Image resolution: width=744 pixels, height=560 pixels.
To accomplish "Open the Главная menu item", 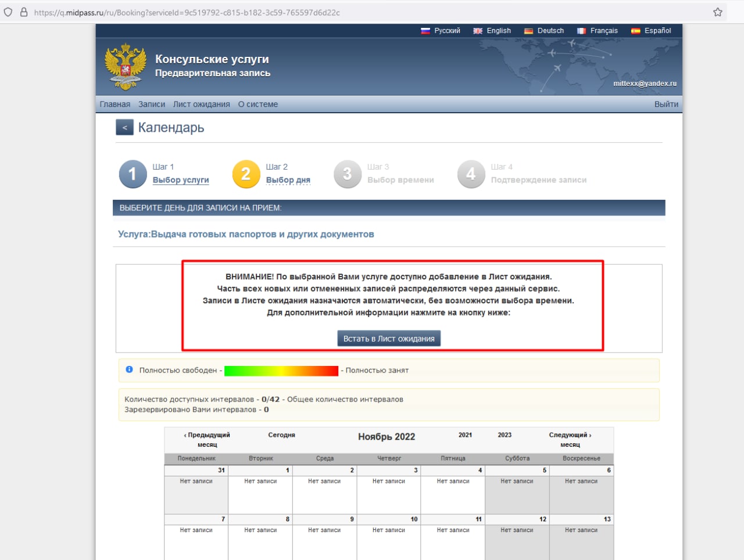I will coord(115,105).
